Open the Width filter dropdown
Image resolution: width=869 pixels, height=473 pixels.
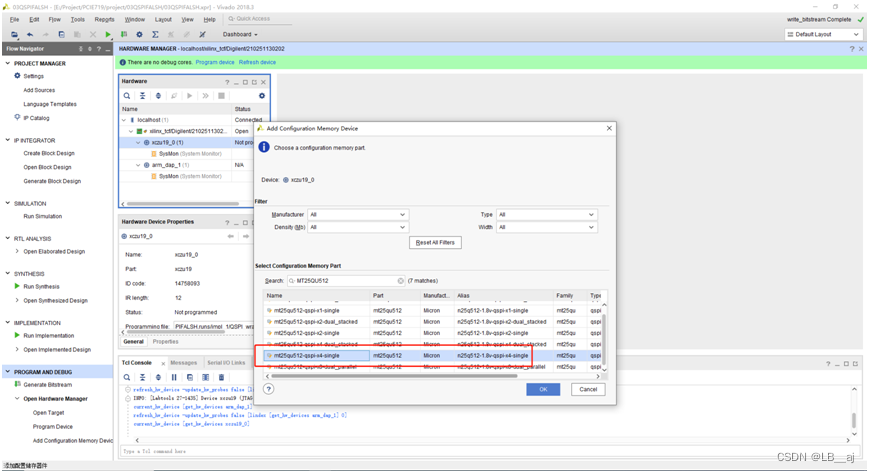click(546, 227)
